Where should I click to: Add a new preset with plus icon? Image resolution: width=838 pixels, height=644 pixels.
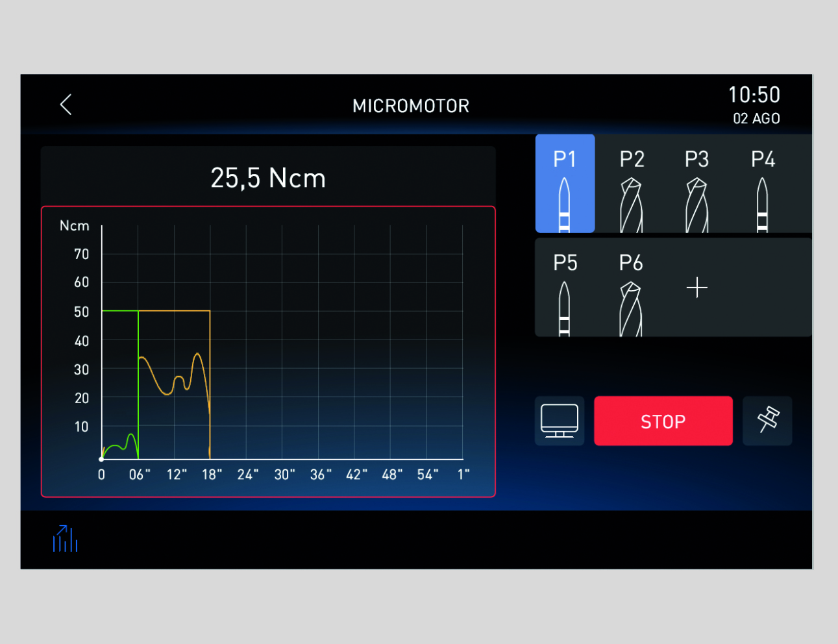[x=696, y=288]
